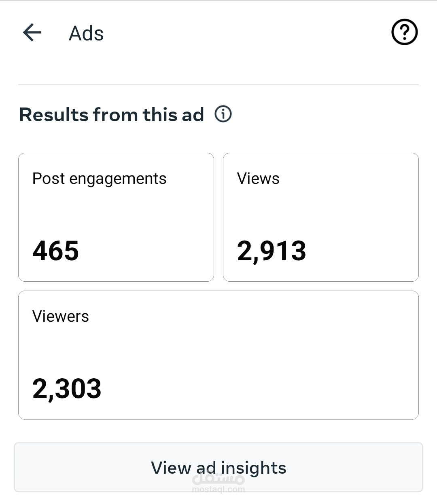Click the Ads page title
The image size is (437, 504).
click(86, 33)
